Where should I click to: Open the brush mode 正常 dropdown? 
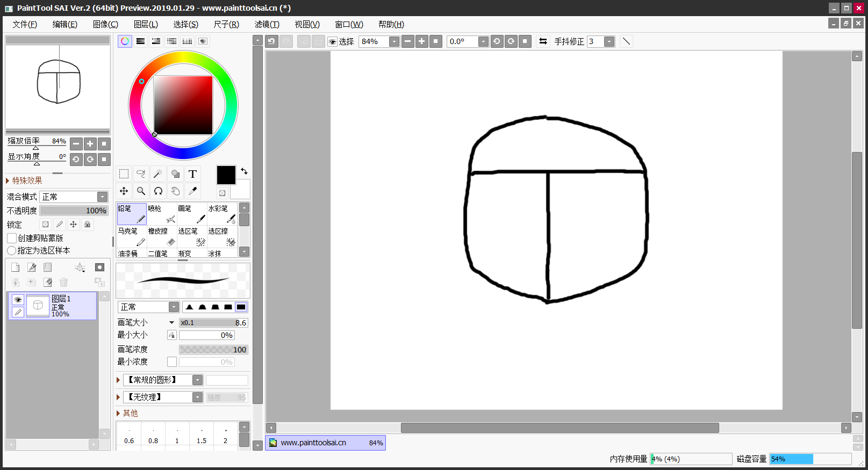click(148, 307)
